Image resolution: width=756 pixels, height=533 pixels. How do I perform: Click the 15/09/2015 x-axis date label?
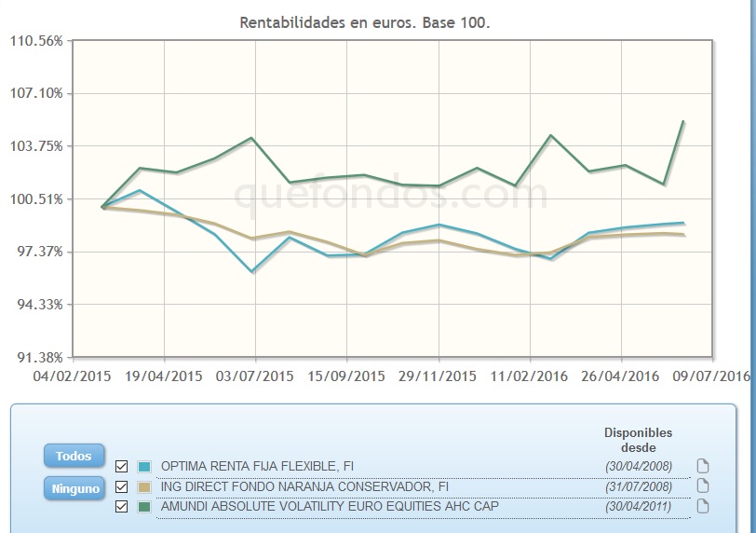347,376
